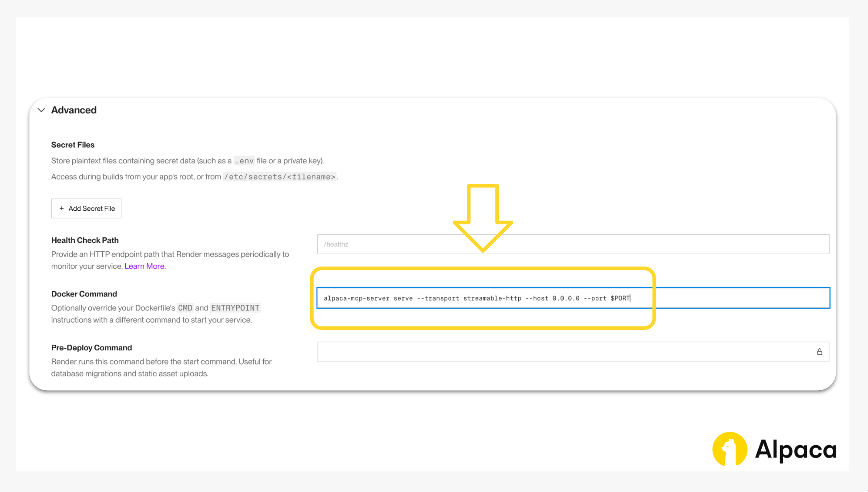Click the lock icon in Pre-Deploy Command
Screen dimensions: 868x492
pos(819,352)
